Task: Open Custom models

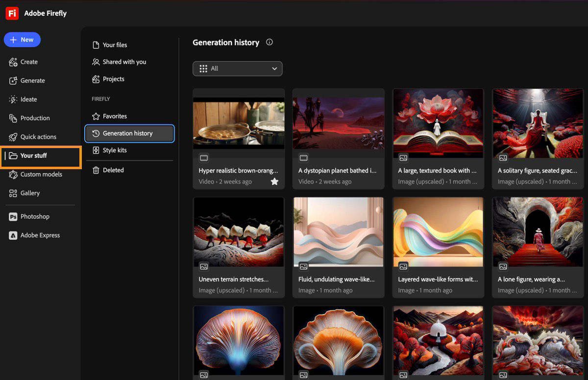Action: (x=42, y=174)
